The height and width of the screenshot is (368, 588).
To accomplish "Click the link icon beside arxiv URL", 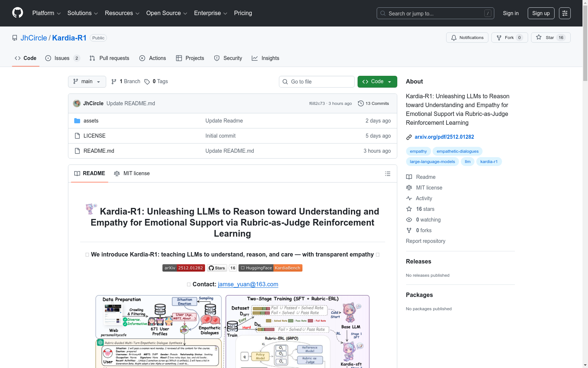I will (409, 137).
